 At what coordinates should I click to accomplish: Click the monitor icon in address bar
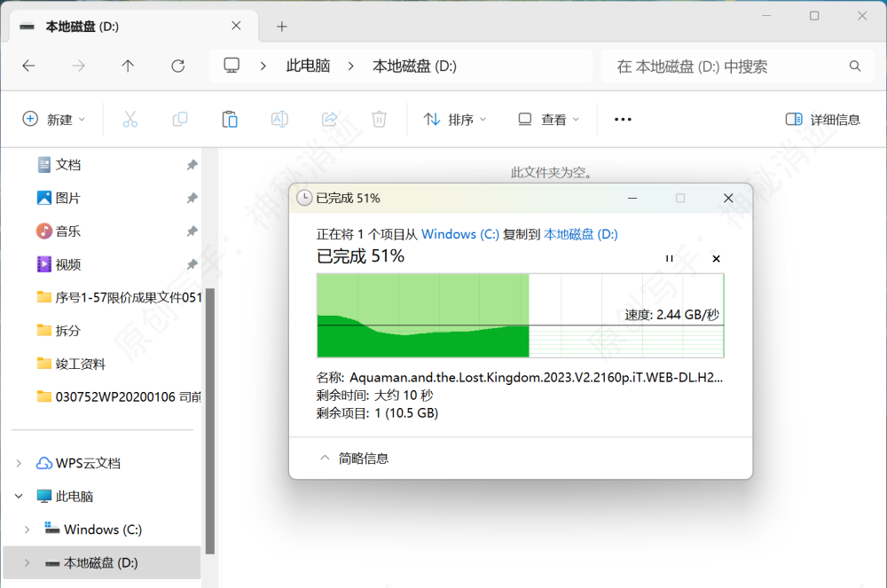coord(232,66)
